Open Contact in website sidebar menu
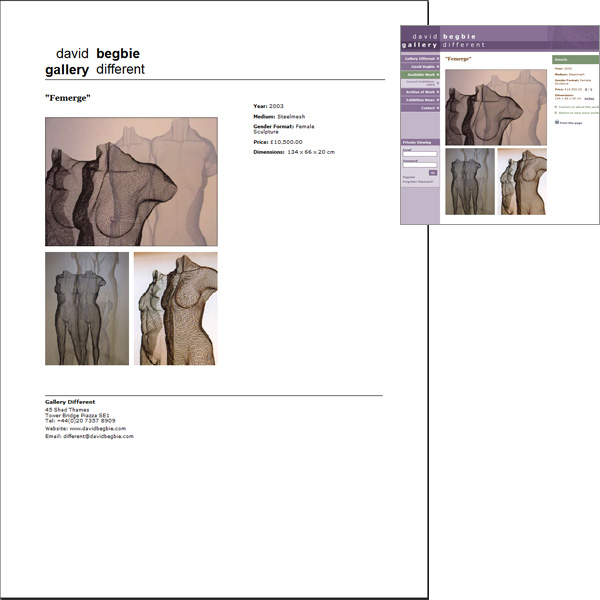 [x=420, y=108]
